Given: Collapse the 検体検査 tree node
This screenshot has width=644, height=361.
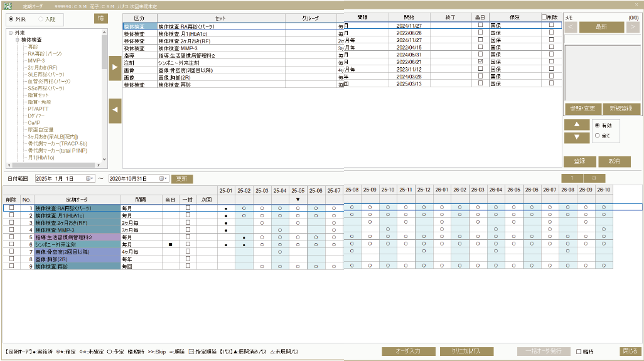Looking at the screenshot, I should point(17,40).
